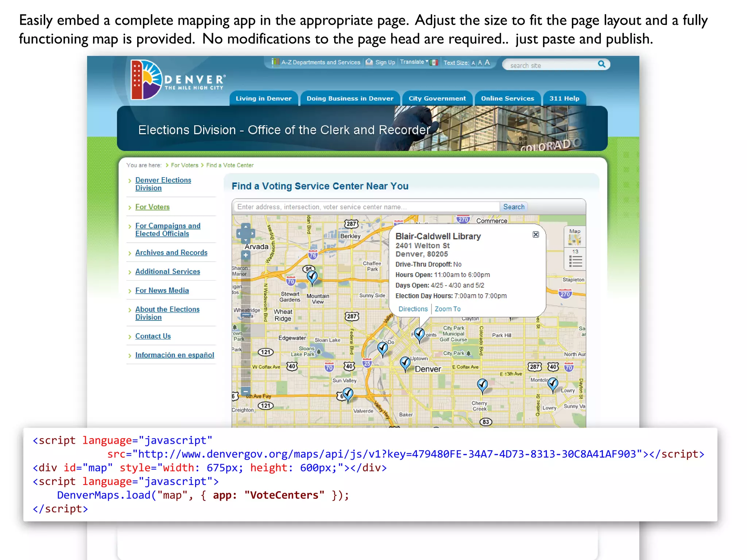Click the vote center marker near Mountain View
This screenshot has height=560, width=747.
[312, 278]
